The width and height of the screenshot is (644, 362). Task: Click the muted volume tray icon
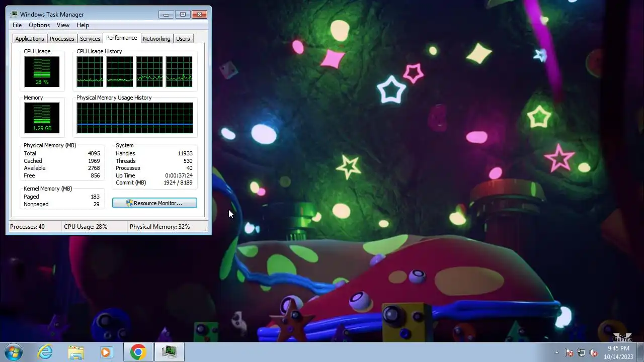coord(593,352)
